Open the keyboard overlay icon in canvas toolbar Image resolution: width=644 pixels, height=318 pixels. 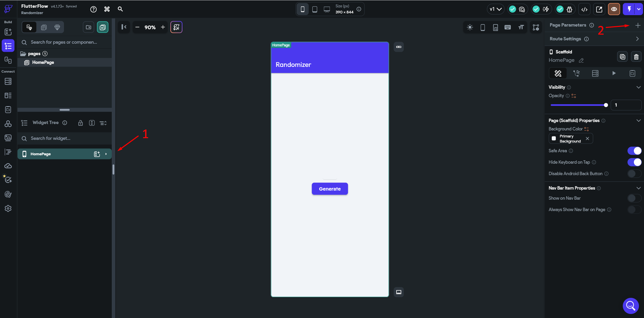(508, 27)
